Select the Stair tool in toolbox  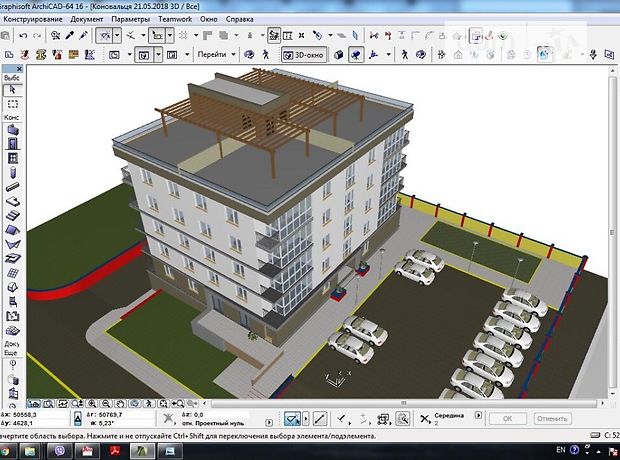(13, 216)
